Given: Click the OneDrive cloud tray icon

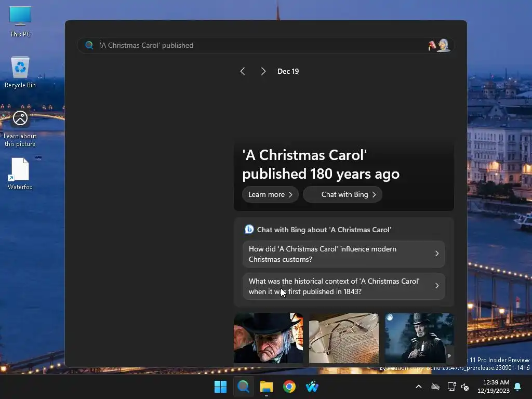Looking at the screenshot, I should [x=435, y=387].
